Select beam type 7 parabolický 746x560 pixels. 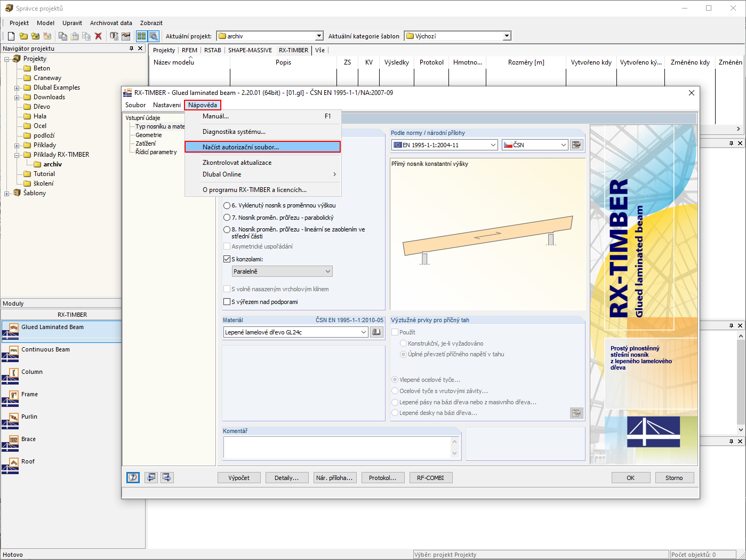tap(227, 218)
